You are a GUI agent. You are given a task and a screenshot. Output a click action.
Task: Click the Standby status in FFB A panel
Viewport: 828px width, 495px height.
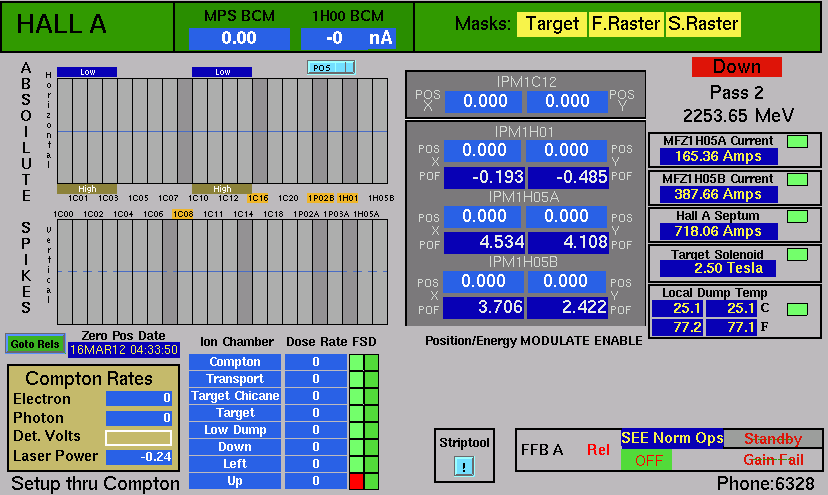773,438
